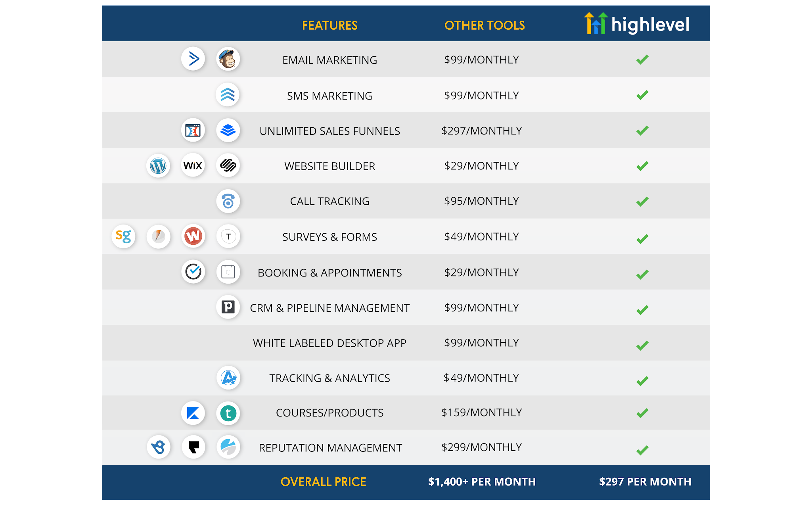The height and width of the screenshot is (505, 812).
Task: Click the Kajabi K icon
Action: pos(193,413)
